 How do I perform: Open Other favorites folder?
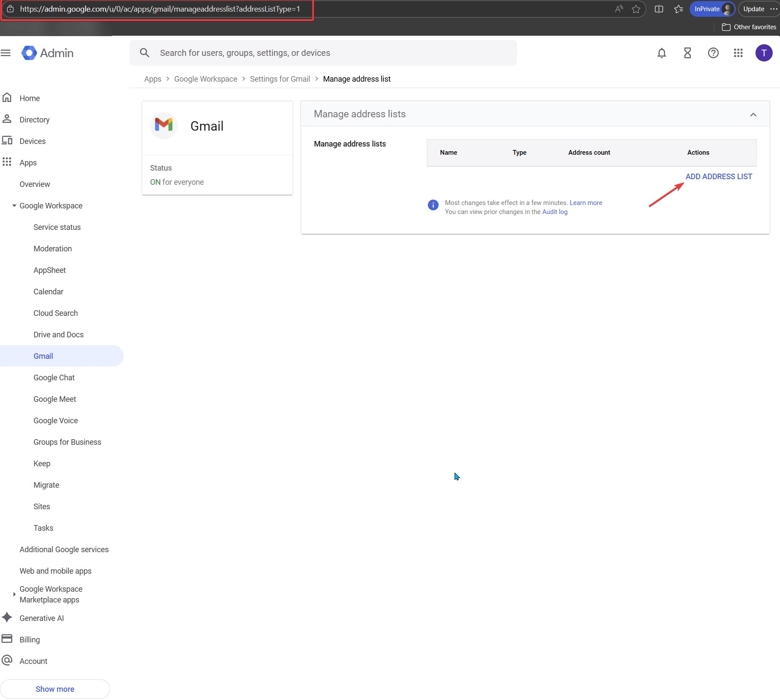pyautogui.click(x=749, y=27)
